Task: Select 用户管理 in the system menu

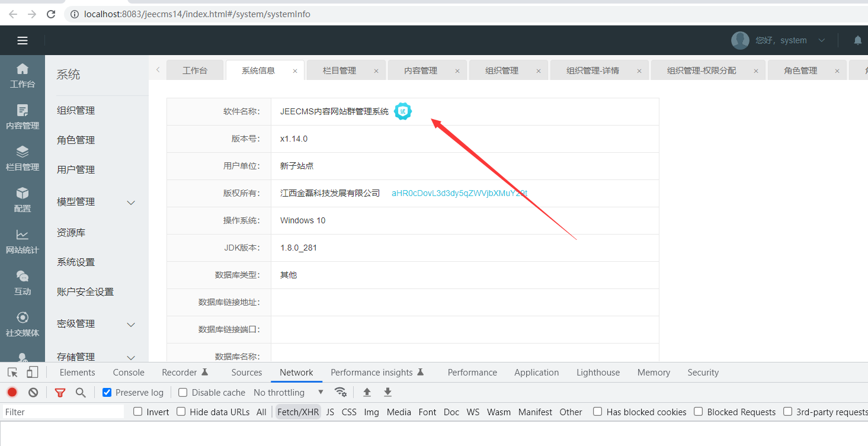Action: pyautogui.click(x=76, y=170)
